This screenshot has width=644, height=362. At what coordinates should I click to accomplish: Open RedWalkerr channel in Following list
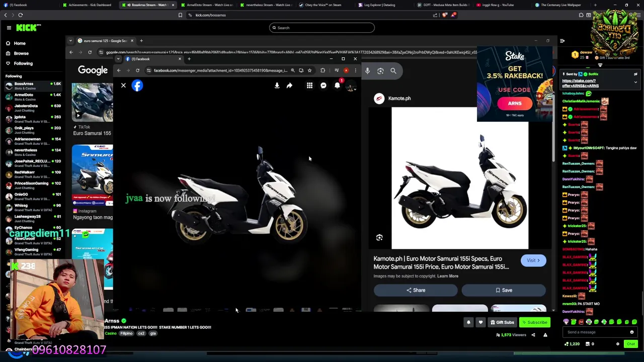coord(33,174)
